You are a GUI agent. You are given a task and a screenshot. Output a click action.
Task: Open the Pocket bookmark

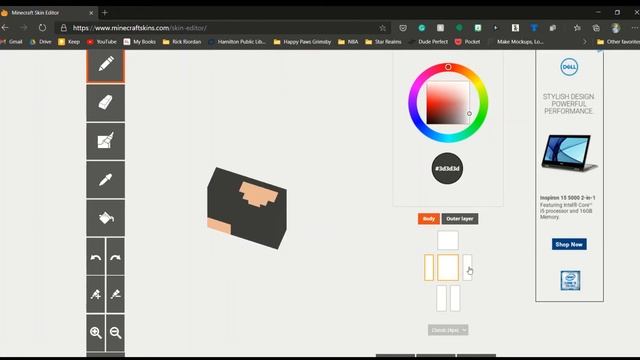[x=468, y=42]
